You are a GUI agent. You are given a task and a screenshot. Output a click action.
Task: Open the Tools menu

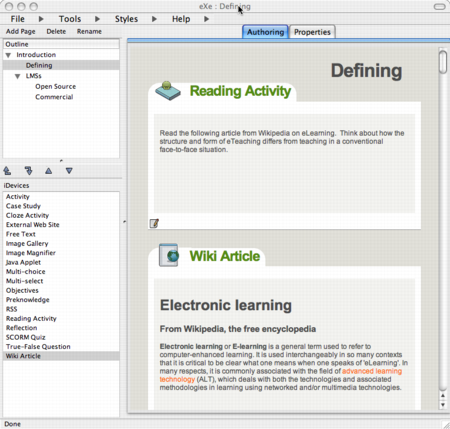pos(70,19)
